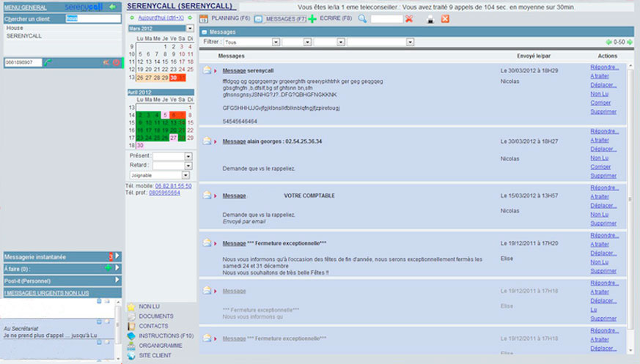Select April 27 pink highlighted date
Viewport: 640px width, 364px height.
(x=174, y=138)
